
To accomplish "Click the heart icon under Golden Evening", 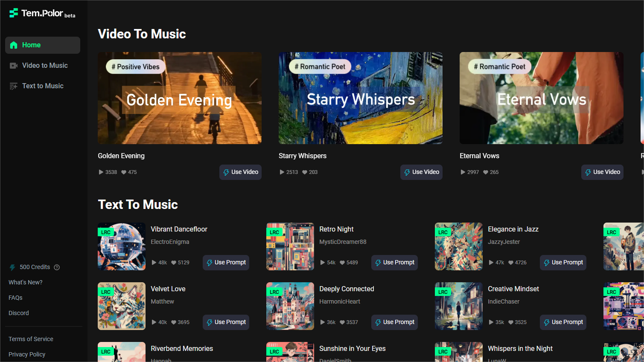I will (x=124, y=172).
